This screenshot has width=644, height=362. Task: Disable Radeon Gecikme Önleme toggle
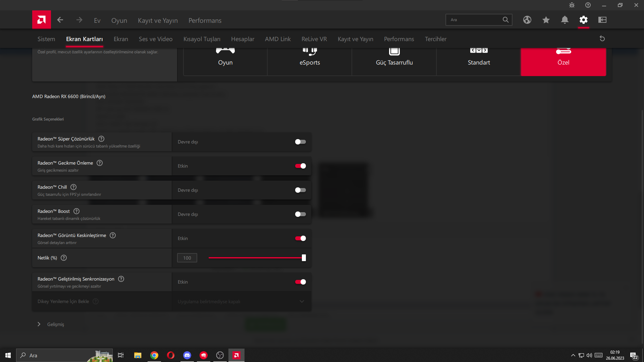[300, 166]
